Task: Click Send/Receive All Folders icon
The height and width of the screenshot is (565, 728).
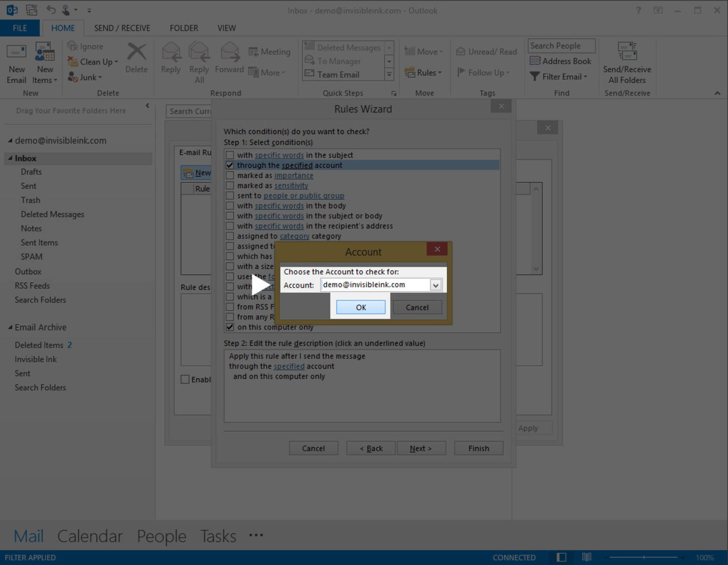Action: tap(627, 51)
